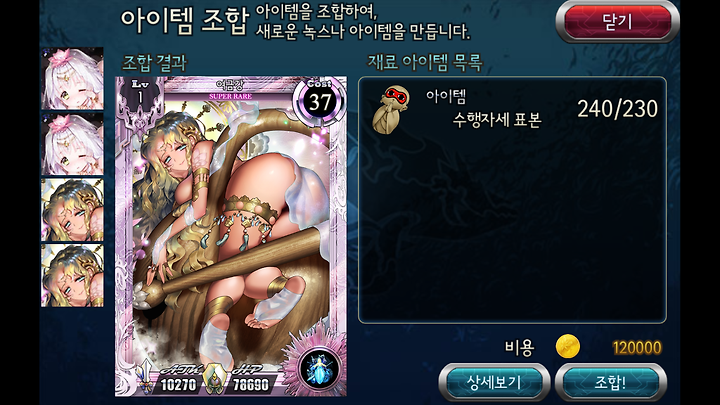Click the 120000 cost amount
This screenshot has height=405, width=720.
pyautogui.click(x=637, y=348)
